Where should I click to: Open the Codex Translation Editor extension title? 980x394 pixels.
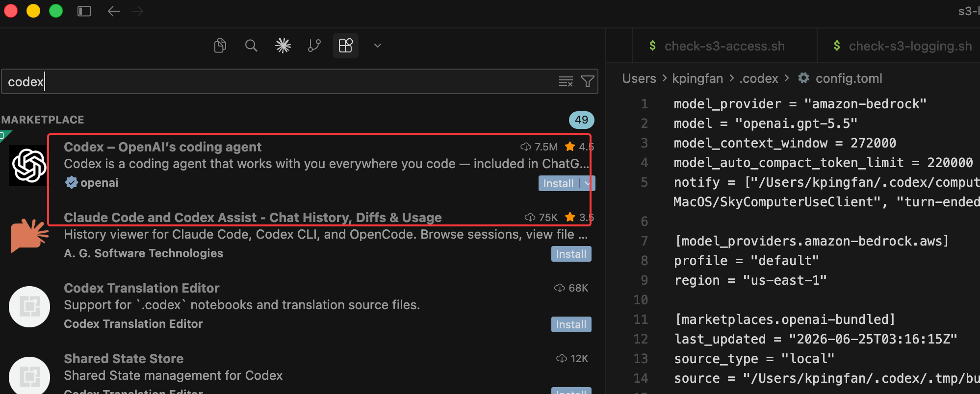pos(141,288)
